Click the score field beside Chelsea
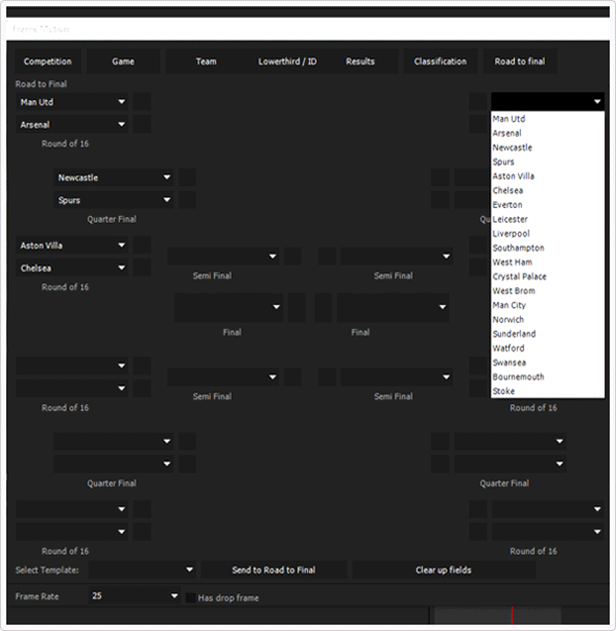Screen dimensions: 616x631 (x=142, y=268)
